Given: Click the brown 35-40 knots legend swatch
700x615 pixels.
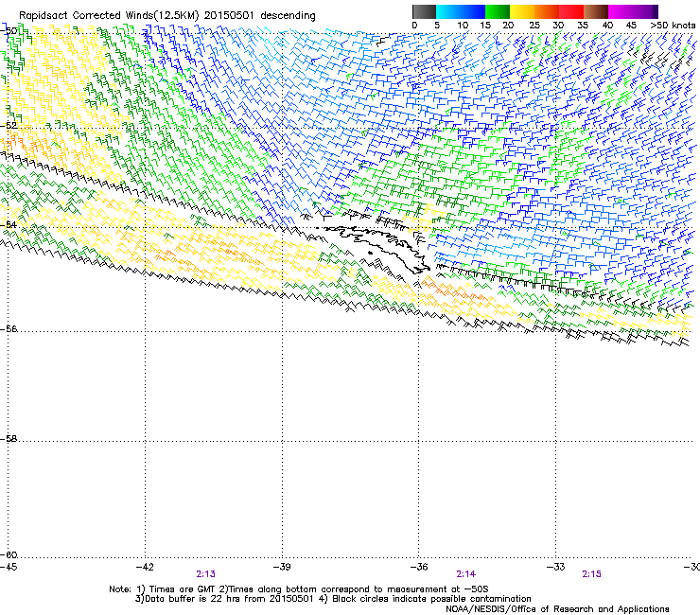Looking at the screenshot, I should click(596, 11).
